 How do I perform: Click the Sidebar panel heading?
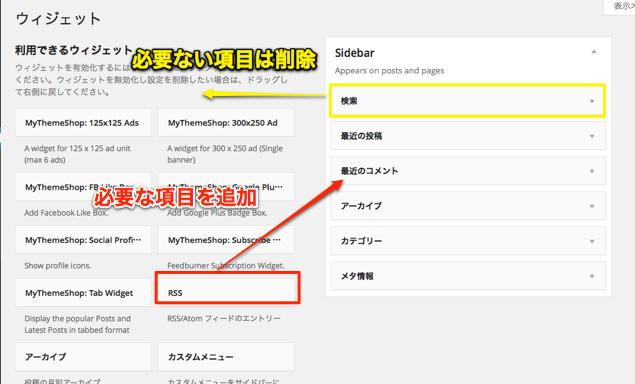click(x=354, y=53)
